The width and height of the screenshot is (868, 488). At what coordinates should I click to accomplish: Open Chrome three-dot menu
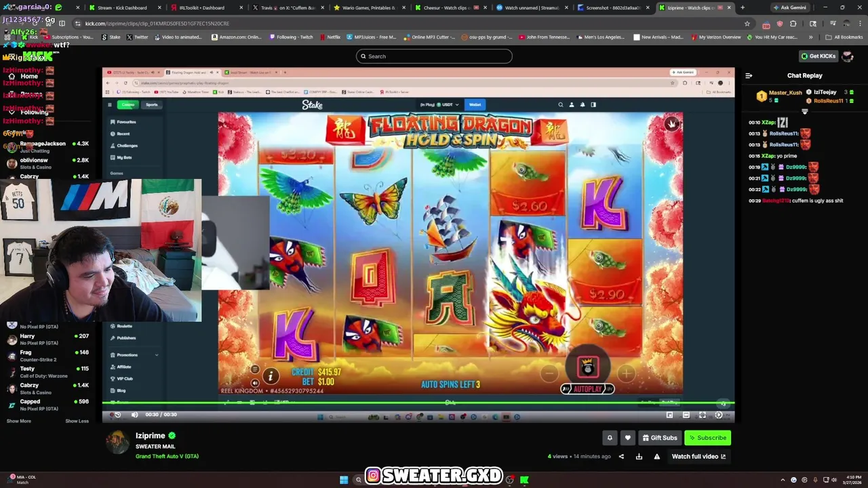pos(860,23)
